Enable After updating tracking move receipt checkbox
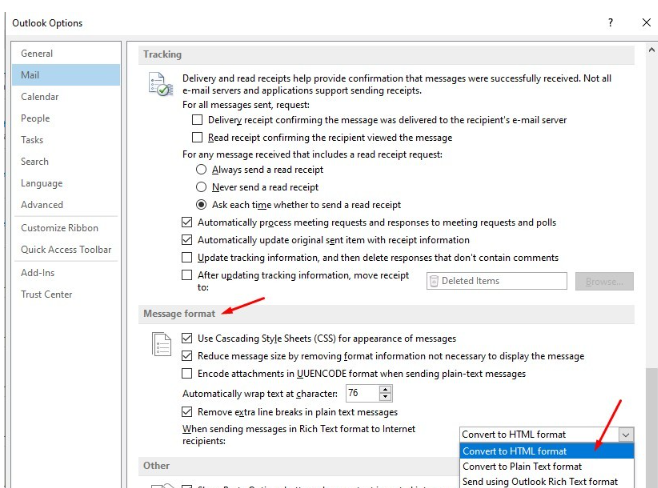Screen dimensions: 658x488 point(187,275)
